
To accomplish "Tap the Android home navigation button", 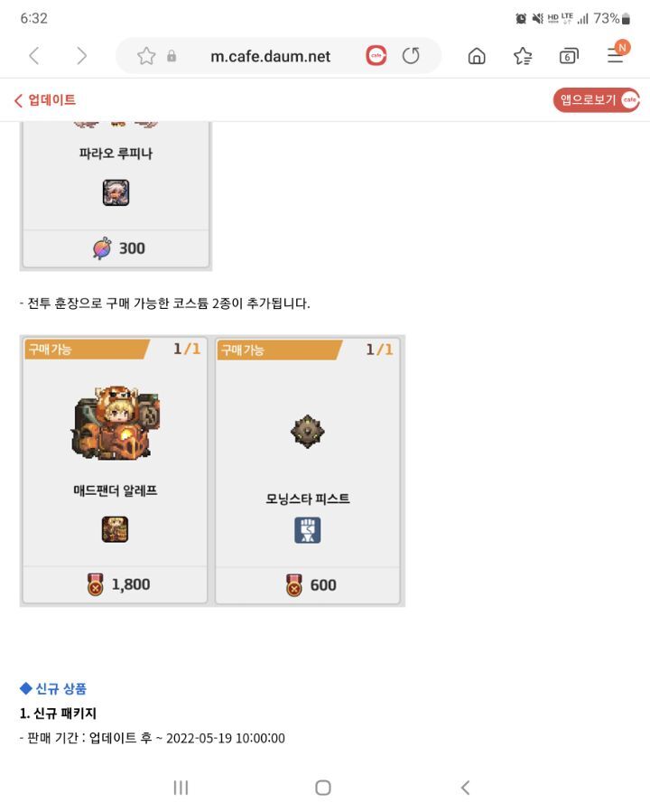I will 323,788.
